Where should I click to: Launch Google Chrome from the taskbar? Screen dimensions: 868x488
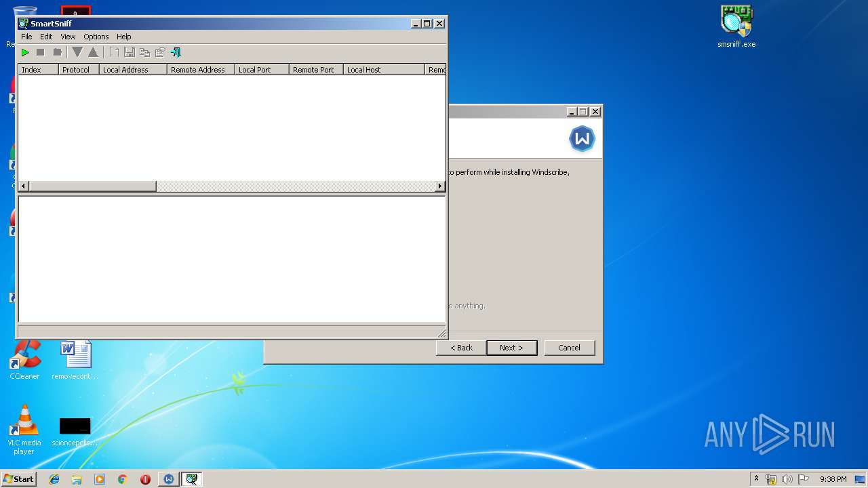pos(122,479)
